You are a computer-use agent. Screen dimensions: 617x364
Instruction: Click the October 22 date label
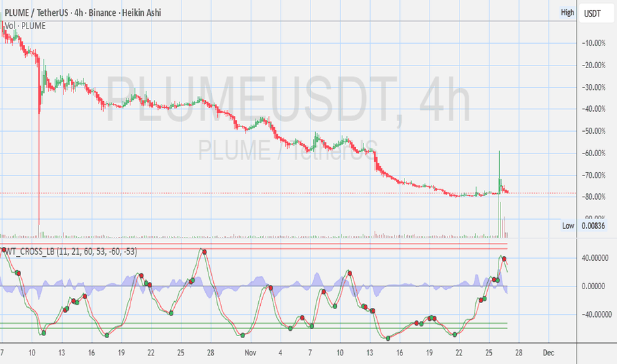151,353
